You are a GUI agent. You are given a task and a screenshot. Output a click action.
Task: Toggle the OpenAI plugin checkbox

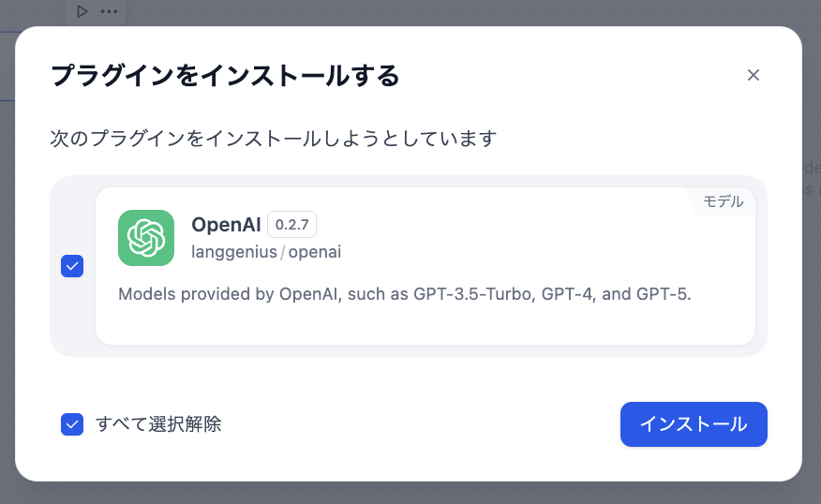click(72, 266)
